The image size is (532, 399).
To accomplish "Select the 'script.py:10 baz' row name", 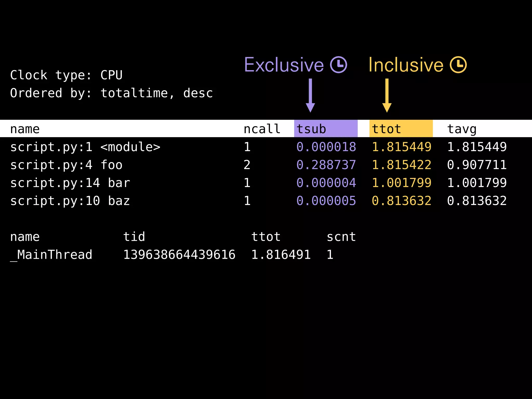I will click(70, 201).
